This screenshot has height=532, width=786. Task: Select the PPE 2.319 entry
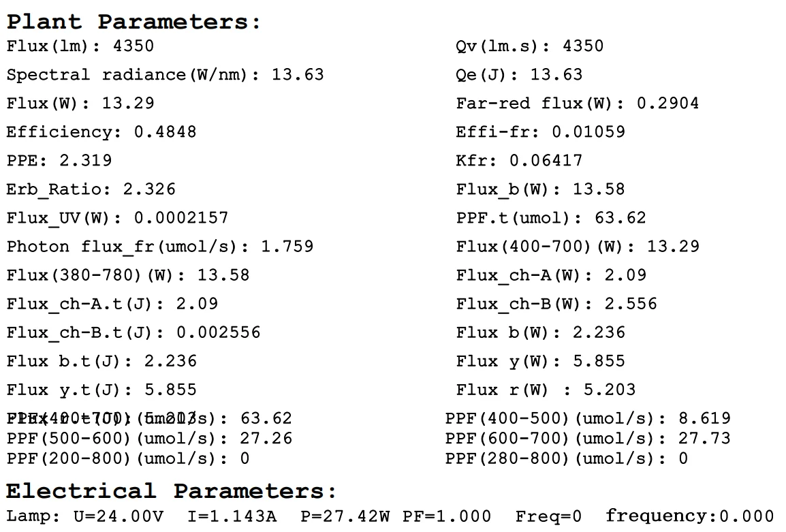coord(59,161)
